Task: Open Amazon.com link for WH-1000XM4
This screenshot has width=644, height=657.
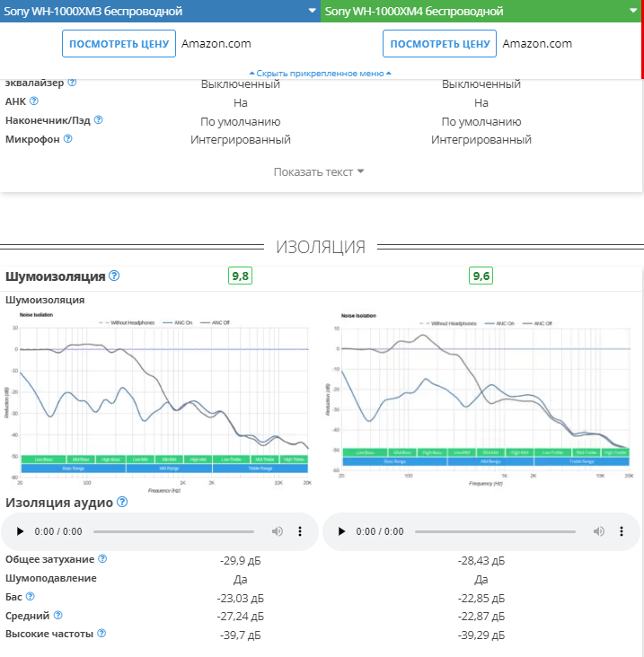Action: pos(537,44)
